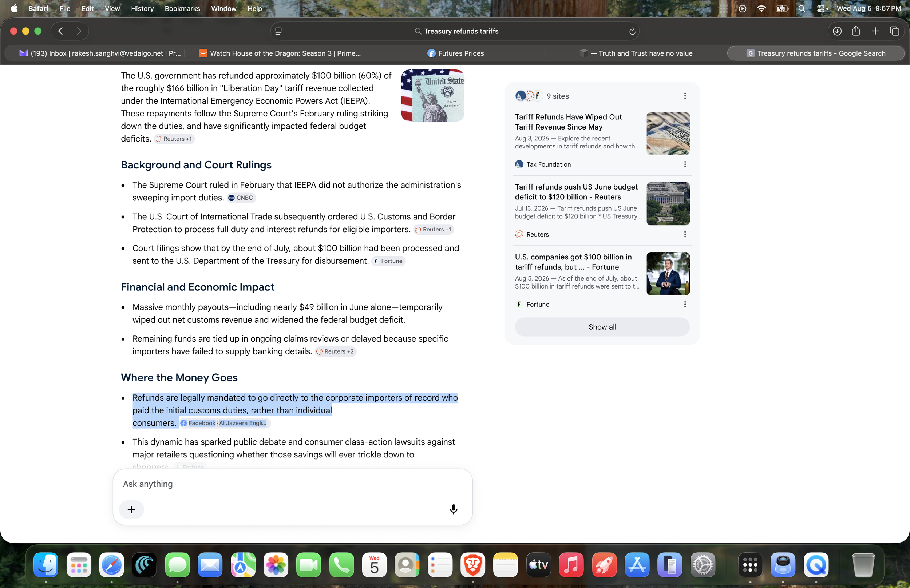Open the History menu
910x588 pixels.
pyautogui.click(x=142, y=8)
